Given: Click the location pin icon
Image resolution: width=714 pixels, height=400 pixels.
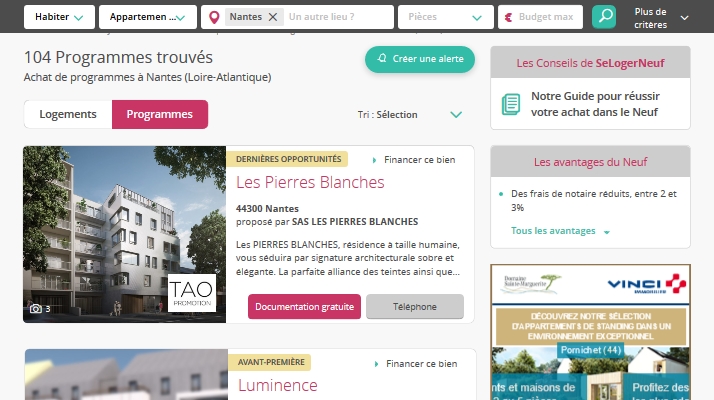Looking at the screenshot, I should [x=214, y=17].
